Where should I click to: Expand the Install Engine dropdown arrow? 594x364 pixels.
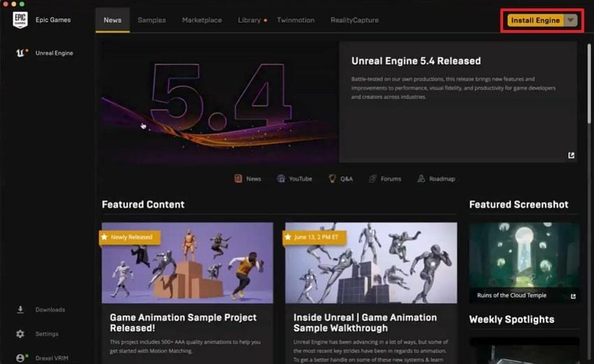tap(570, 20)
